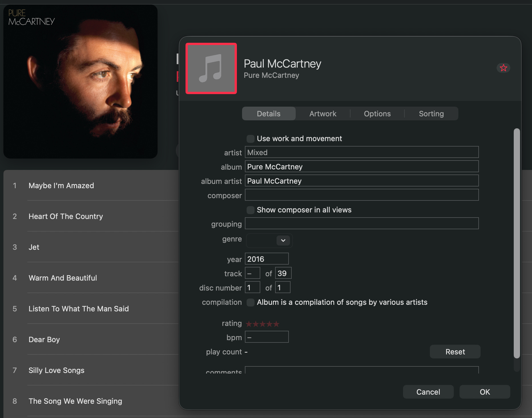
Task: Set rating using the star rating control
Action: [263, 324]
